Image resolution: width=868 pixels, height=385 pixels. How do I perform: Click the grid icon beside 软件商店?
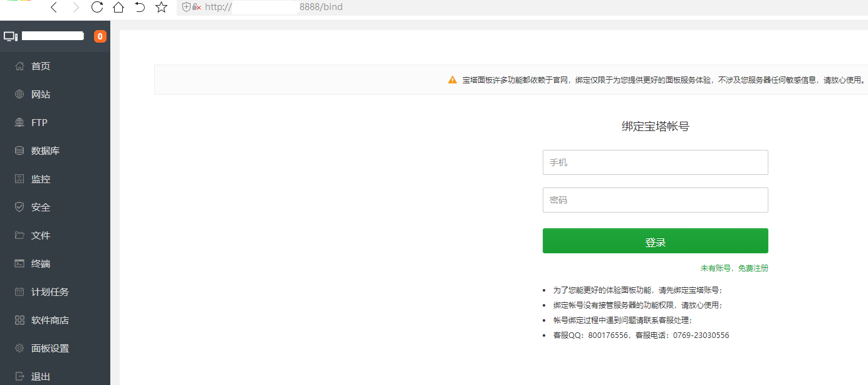pos(19,320)
